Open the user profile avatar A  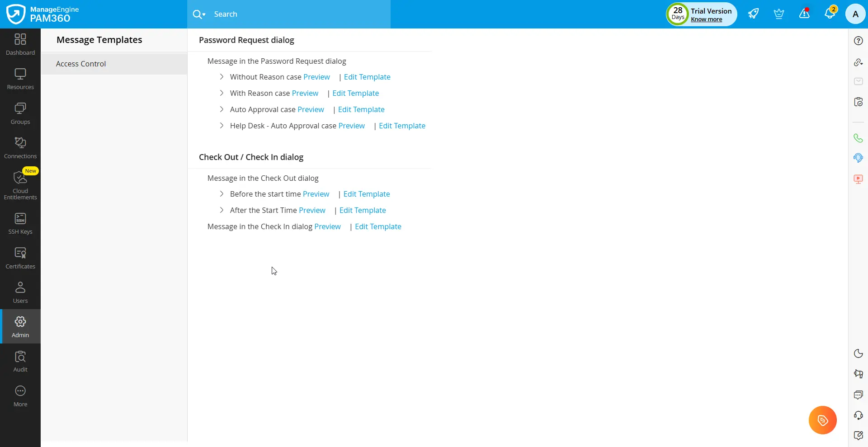tap(855, 14)
